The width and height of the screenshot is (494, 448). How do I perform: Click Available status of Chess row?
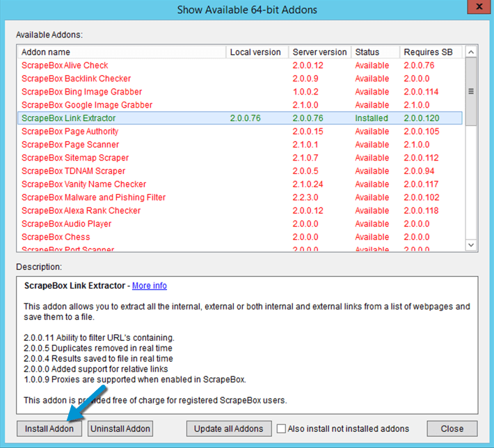372,237
